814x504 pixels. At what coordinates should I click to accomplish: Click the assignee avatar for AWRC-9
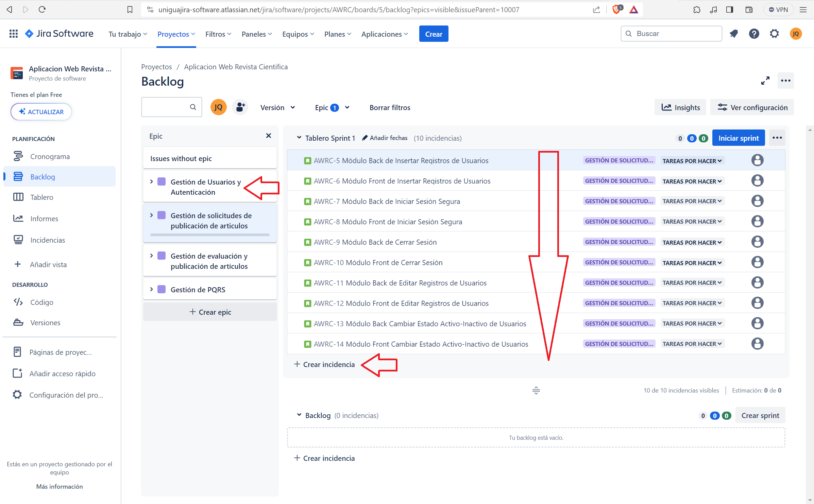click(x=757, y=242)
